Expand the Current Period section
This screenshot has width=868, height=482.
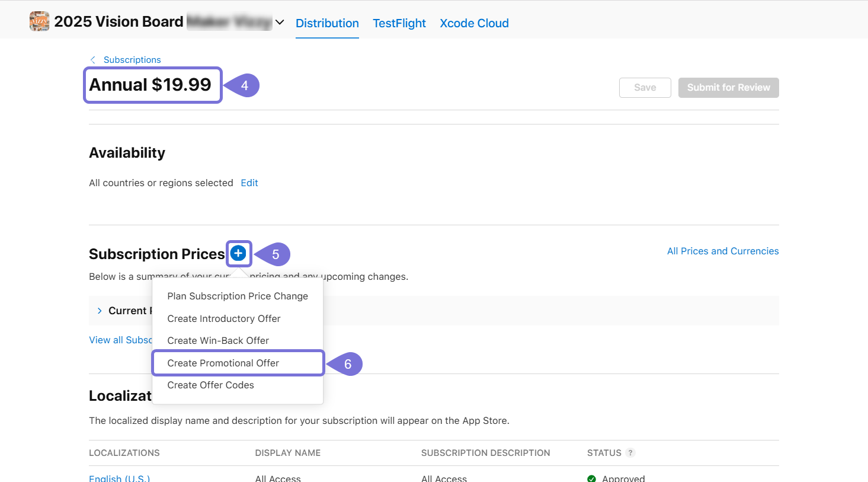coord(99,310)
